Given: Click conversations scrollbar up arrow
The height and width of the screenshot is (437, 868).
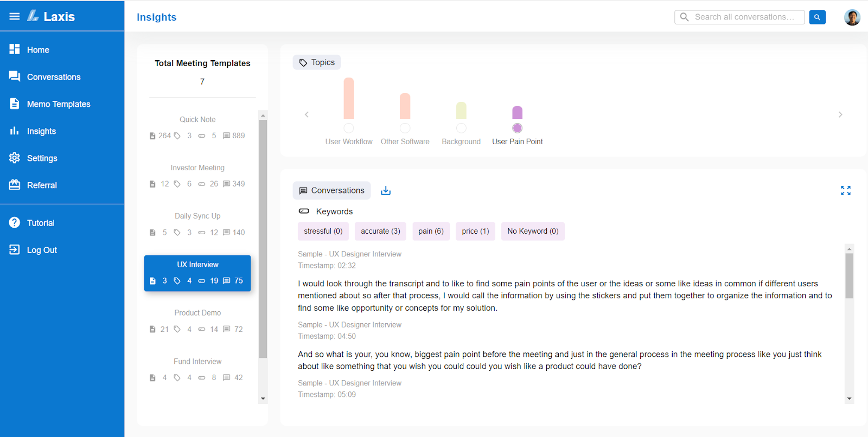Looking at the screenshot, I should coord(849,248).
